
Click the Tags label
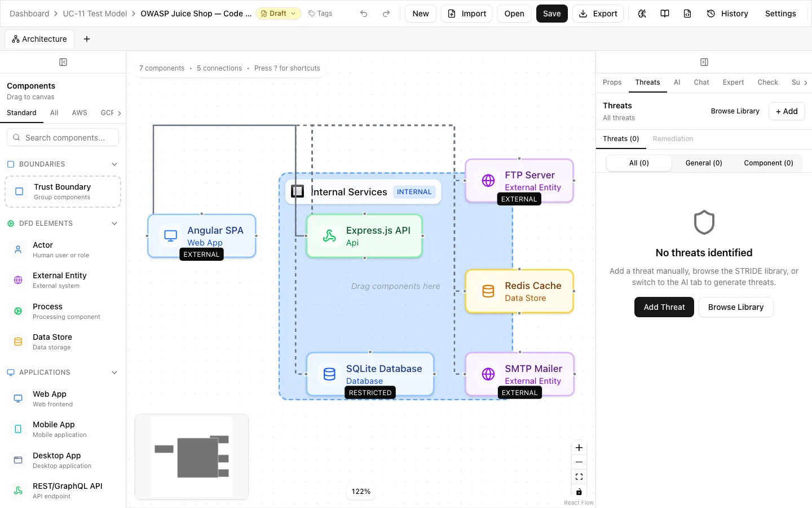click(320, 14)
